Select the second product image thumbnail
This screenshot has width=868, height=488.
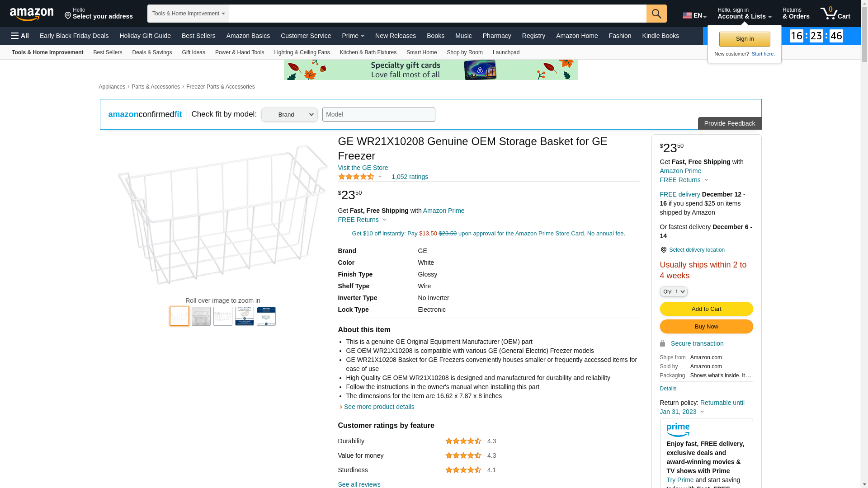coord(201,316)
